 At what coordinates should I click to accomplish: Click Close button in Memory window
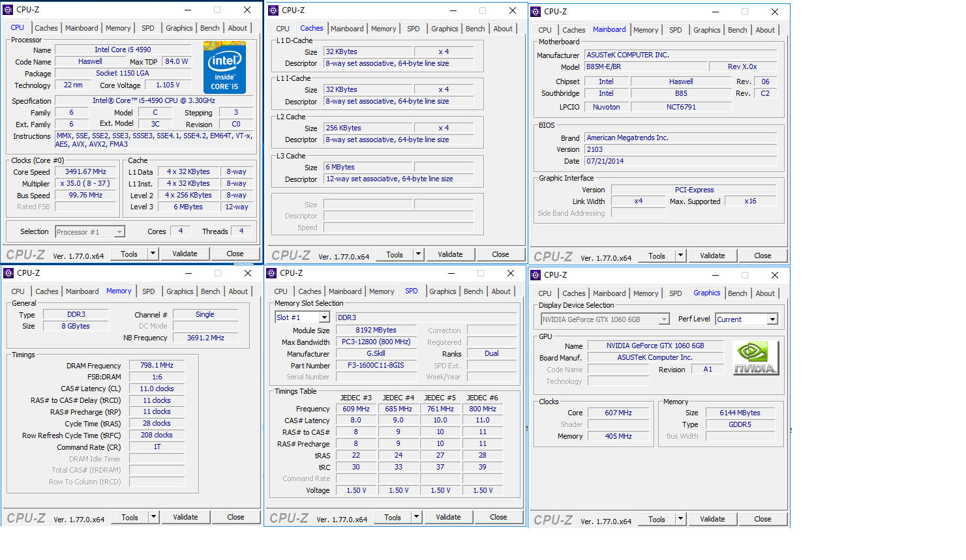[x=235, y=518]
